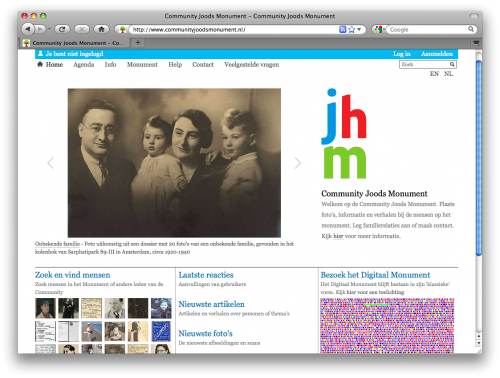Switch language to NL
The width and height of the screenshot is (500, 378).
448,74
